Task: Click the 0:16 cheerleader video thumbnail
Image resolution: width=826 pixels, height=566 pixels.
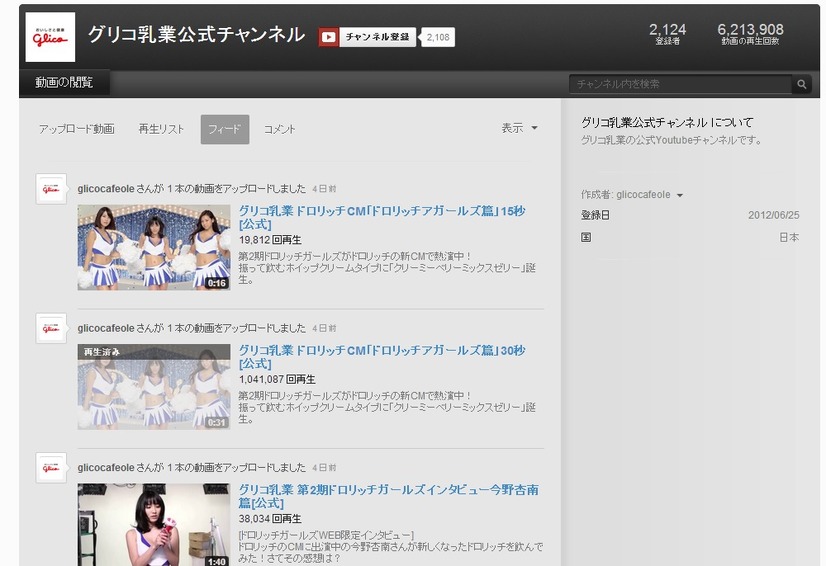Action: (154, 247)
